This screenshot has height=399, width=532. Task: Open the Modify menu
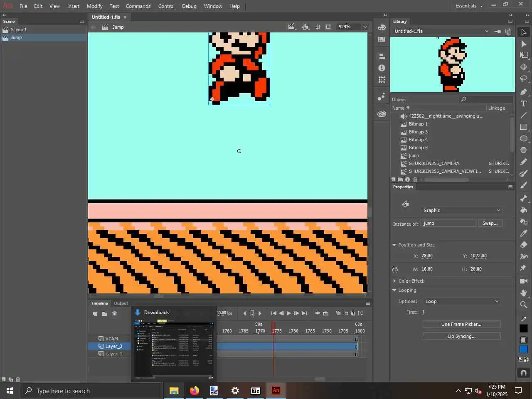[x=94, y=6]
